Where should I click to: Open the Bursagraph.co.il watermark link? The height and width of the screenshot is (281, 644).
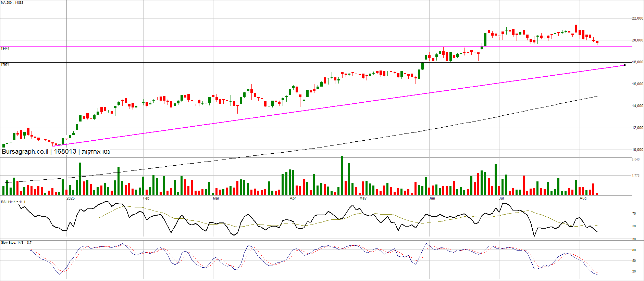(x=25, y=152)
